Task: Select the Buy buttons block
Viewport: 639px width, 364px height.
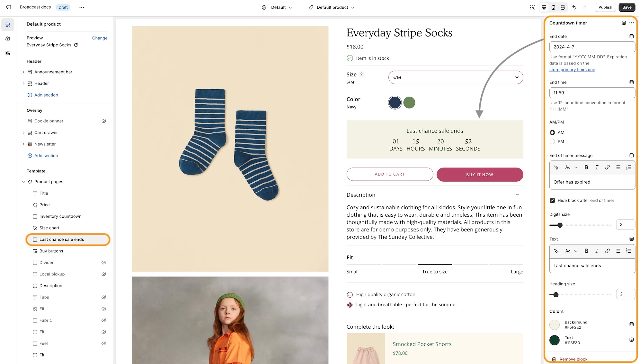Action: coord(51,251)
